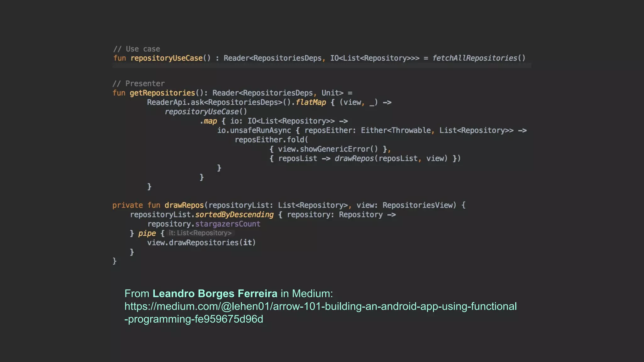Click the italic drawRepos(reposList, view) call
Screen dimensions: 644x362
point(391,158)
